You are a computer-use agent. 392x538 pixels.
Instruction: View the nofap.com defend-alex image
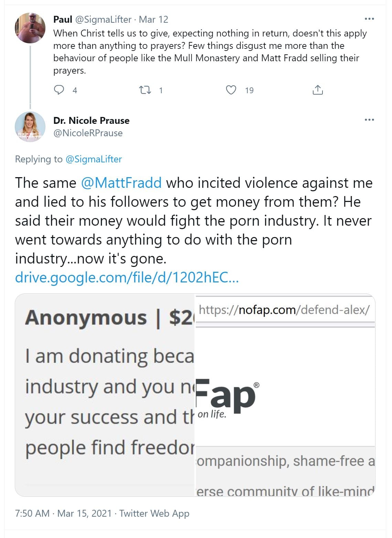click(285, 395)
